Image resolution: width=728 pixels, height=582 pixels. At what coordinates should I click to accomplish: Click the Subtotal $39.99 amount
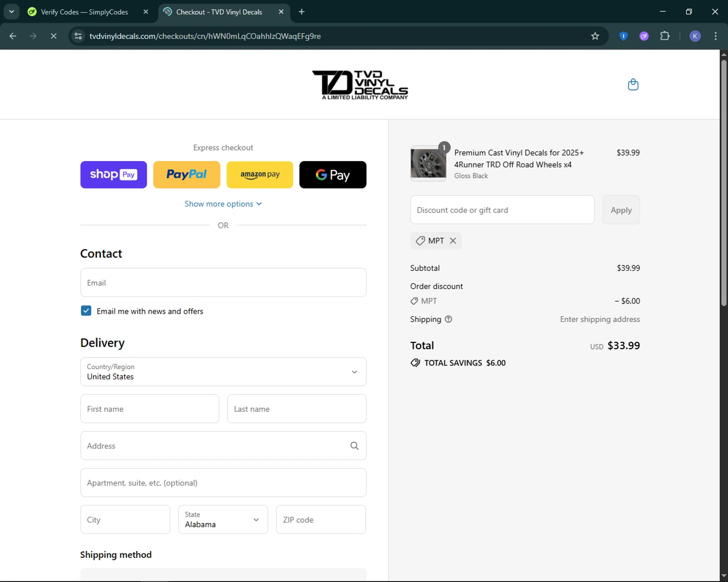(629, 268)
